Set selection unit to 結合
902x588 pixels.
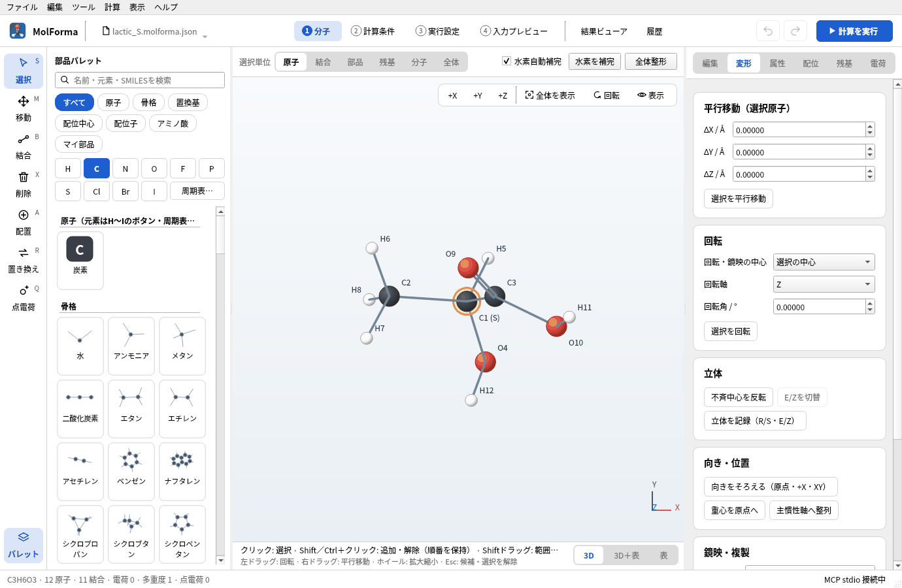pyautogui.click(x=323, y=62)
